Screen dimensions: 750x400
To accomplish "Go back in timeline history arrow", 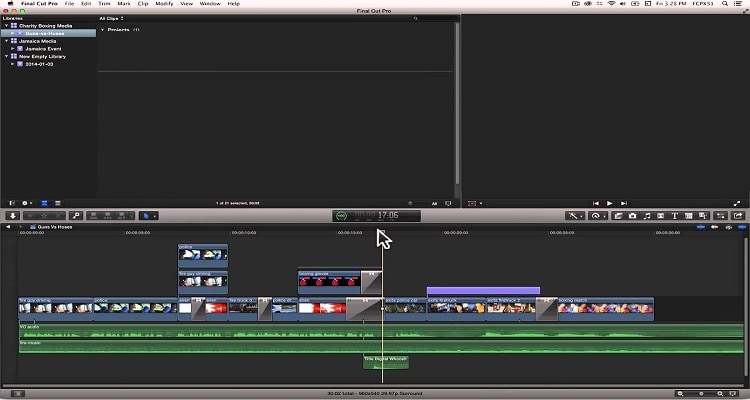I will [x=8, y=227].
